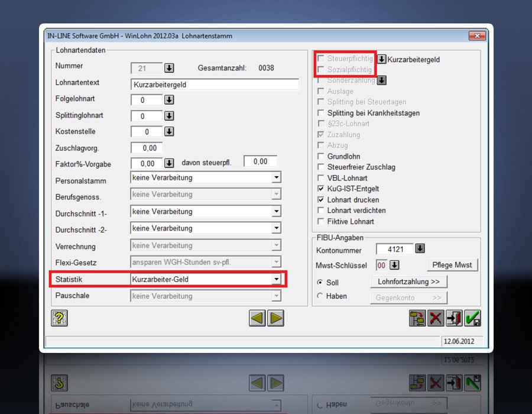
Task: Click the Kontonummer field showing 4121
Action: [395, 249]
